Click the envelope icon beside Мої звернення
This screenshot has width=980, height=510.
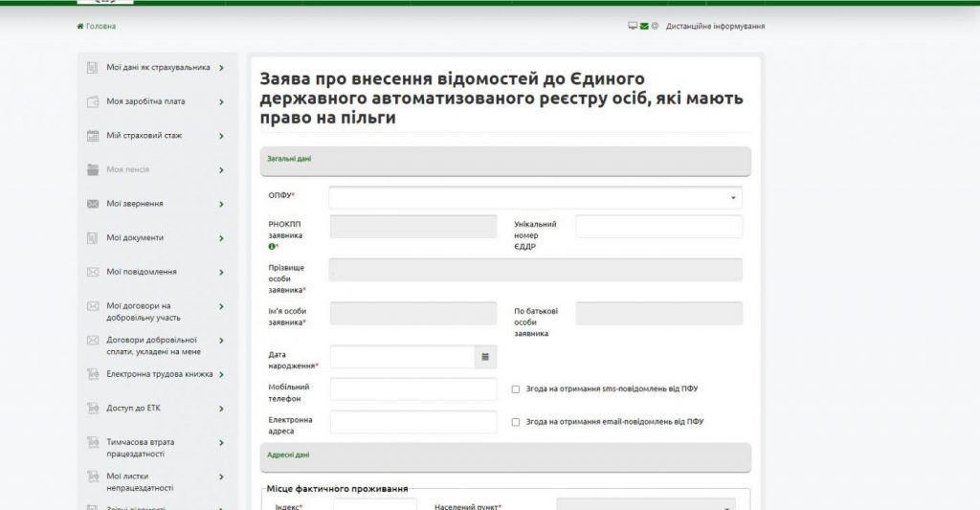(x=93, y=204)
